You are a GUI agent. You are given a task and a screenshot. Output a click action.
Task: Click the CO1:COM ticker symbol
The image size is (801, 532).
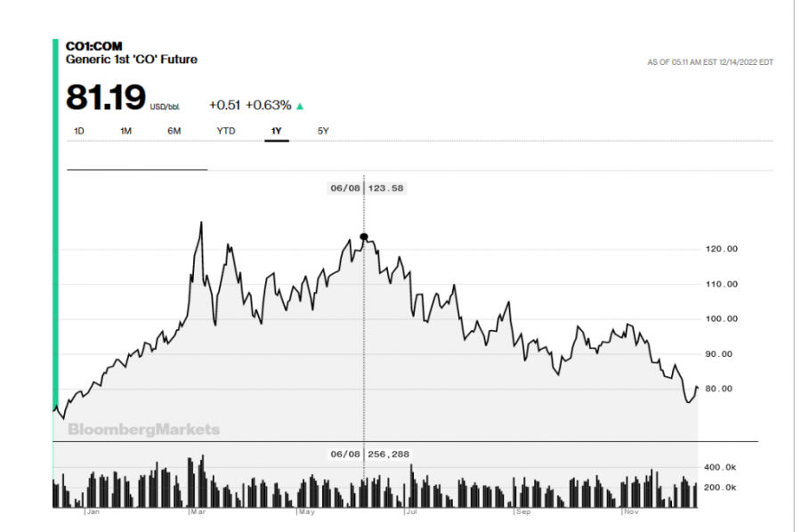click(x=93, y=46)
